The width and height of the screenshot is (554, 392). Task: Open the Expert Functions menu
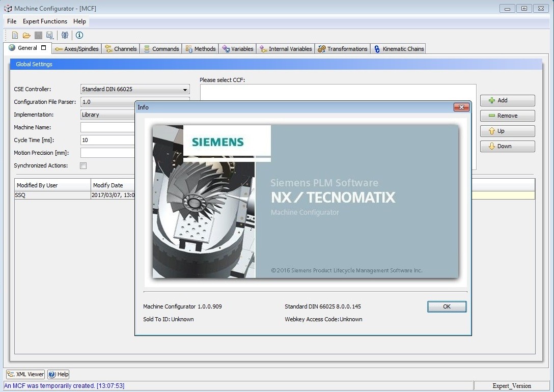point(45,21)
